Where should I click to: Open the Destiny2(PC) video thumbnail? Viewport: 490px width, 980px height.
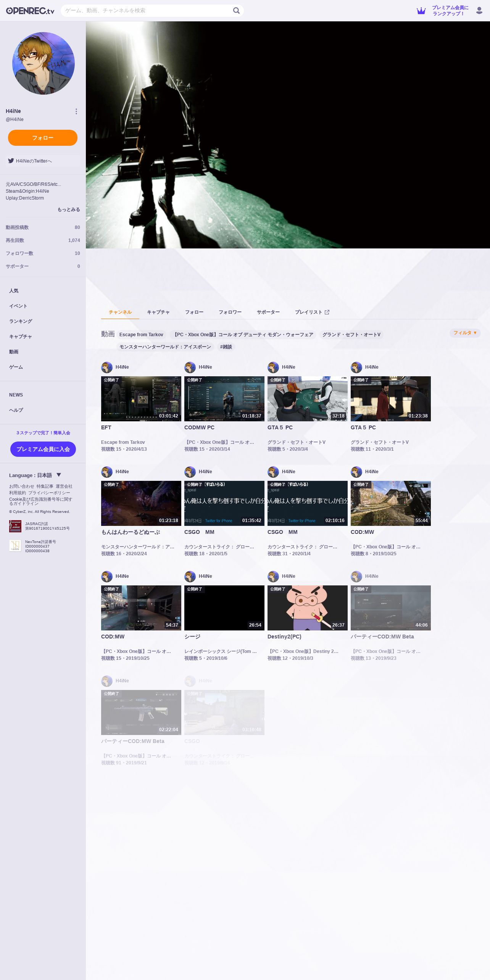[x=308, y=608]
